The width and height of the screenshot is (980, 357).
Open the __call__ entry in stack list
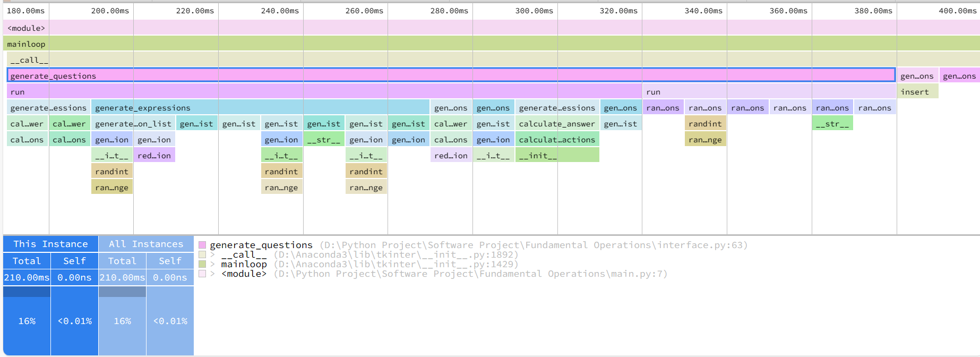244,254
